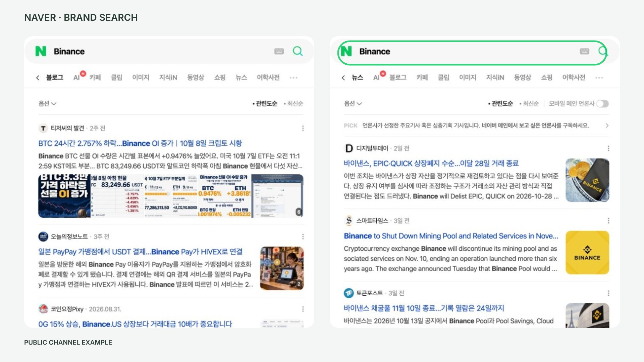Open options menu for 오늘의정보노트 post
The height and width of the screenshot is (362, 644).
303,237
